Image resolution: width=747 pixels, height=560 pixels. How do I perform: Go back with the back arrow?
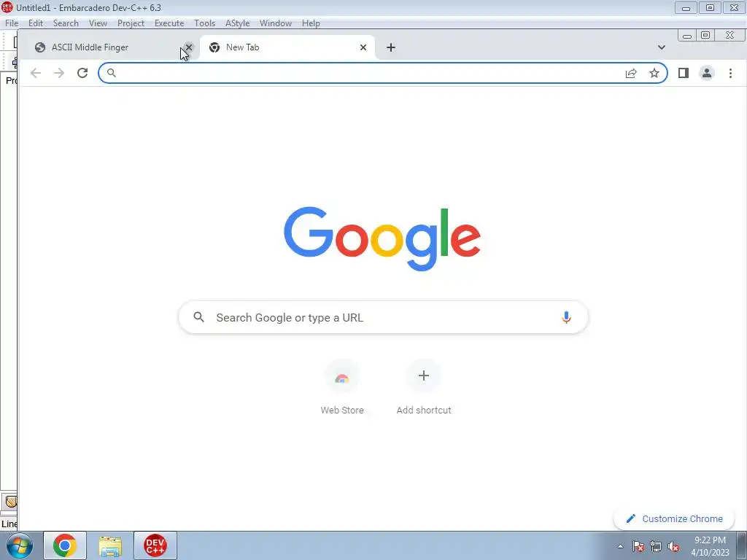coord(36,73)
